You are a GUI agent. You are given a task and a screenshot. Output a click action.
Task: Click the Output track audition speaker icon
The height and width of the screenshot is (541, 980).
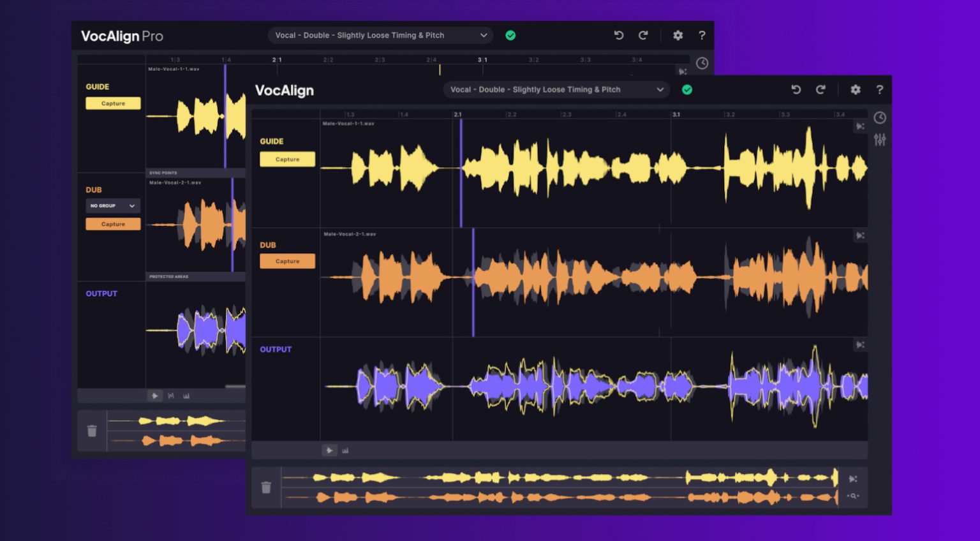[x=859, y=345]
